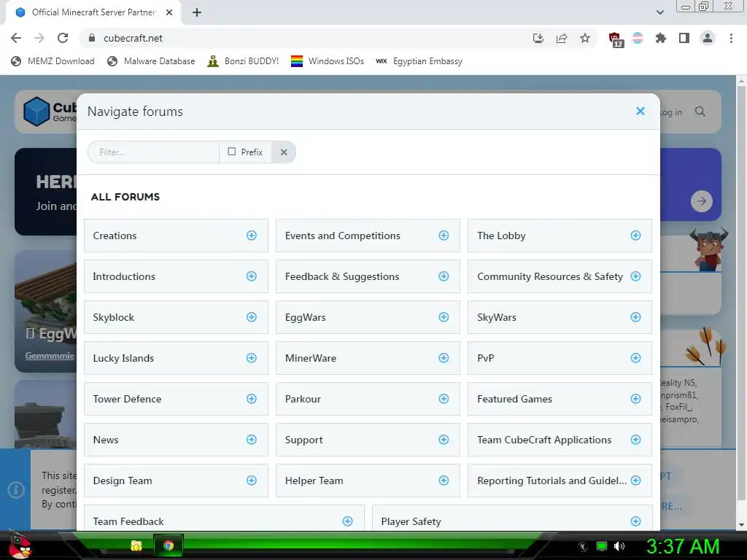
Task: Click the address bar URL cubecraft.net
Action: pyautogui.click(x=133, y=38)
